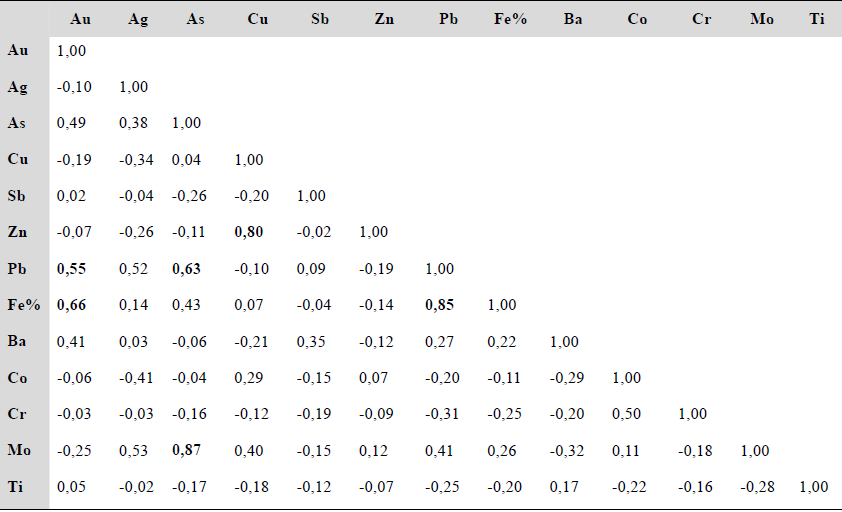Click the Ba row label
The image size is (842, 512).
point(17,341)
